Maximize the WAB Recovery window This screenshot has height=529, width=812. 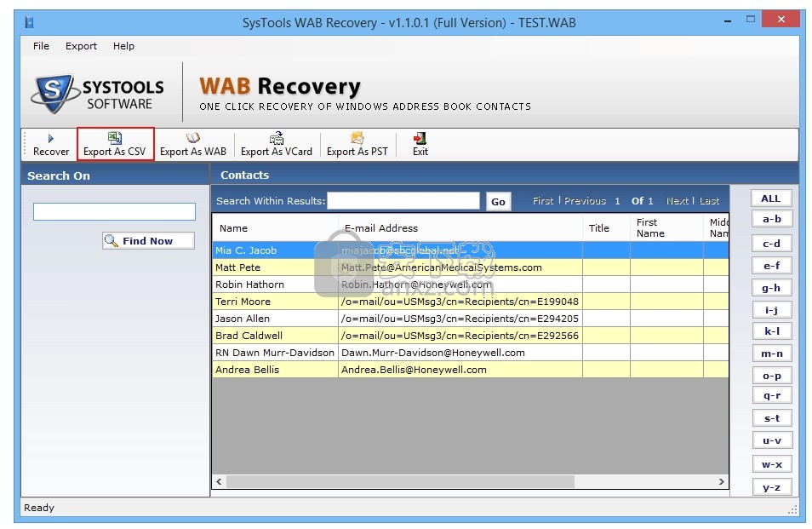[x=751, y=20]
